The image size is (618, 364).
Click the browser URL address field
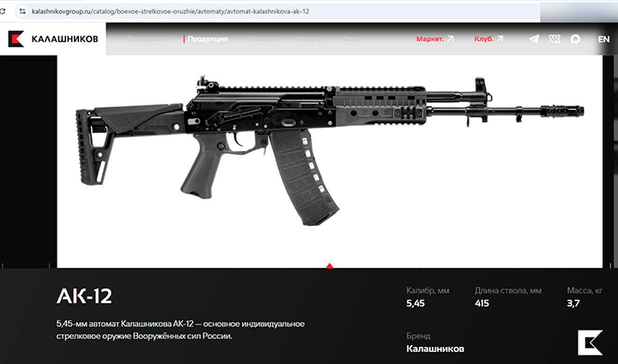(x=278, y=11)
